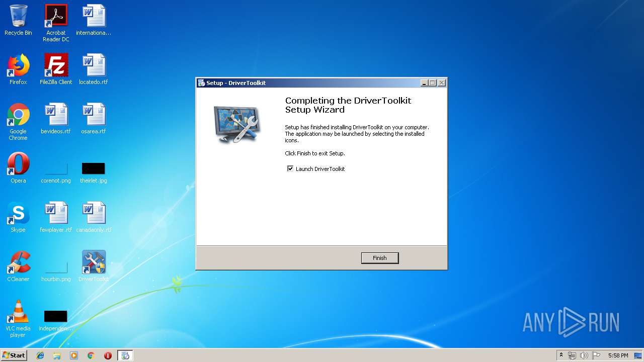This screenshot has width=644, height=362.
Task: Select the DriverToolkit desktop shortcut
Action: point(94,266)
